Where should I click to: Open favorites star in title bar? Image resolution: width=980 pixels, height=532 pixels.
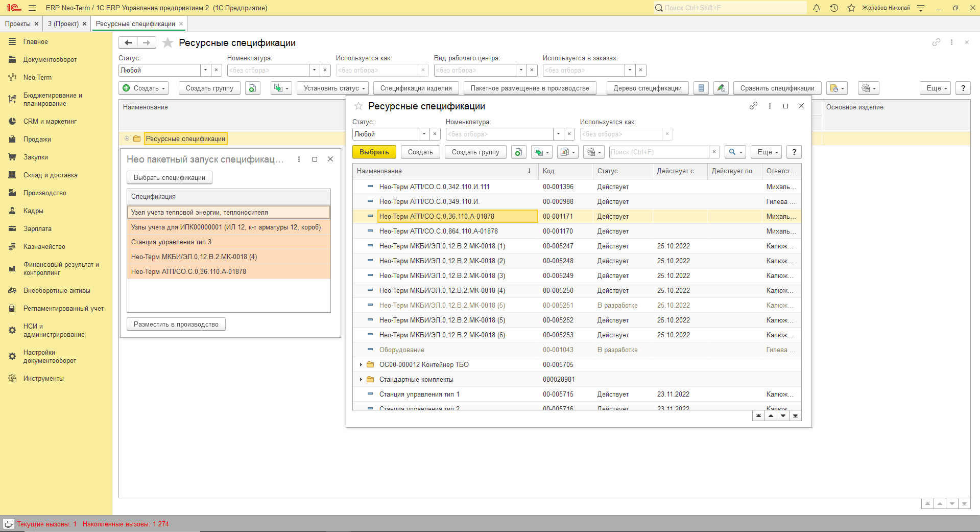point(851,8)
